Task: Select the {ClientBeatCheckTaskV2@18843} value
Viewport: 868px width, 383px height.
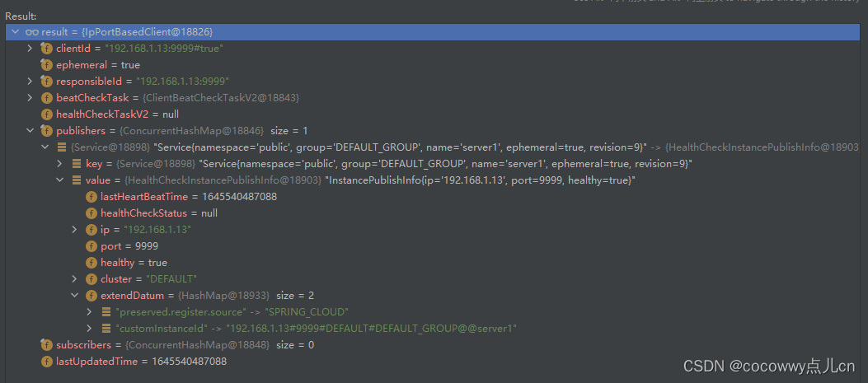Action: (221, 98)
